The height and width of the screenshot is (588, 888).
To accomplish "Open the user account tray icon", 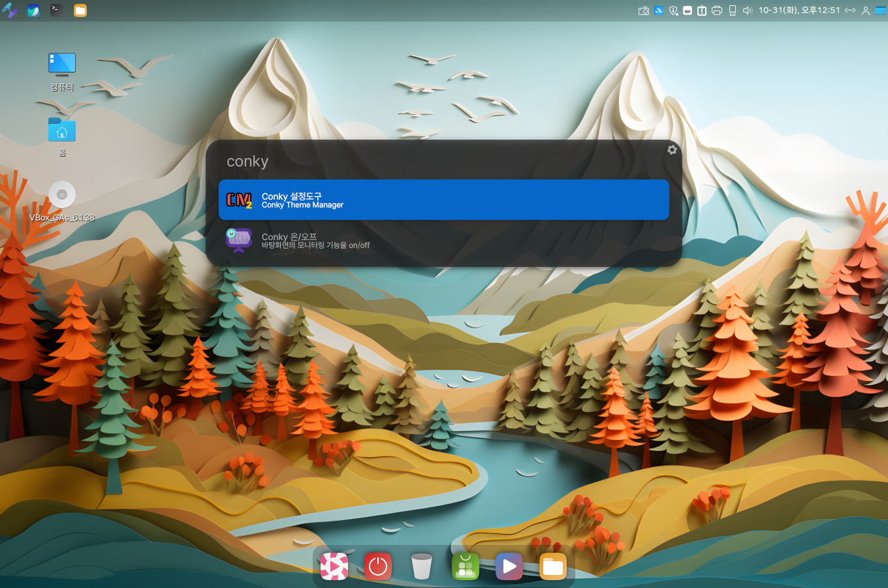I will pos(866,10).
